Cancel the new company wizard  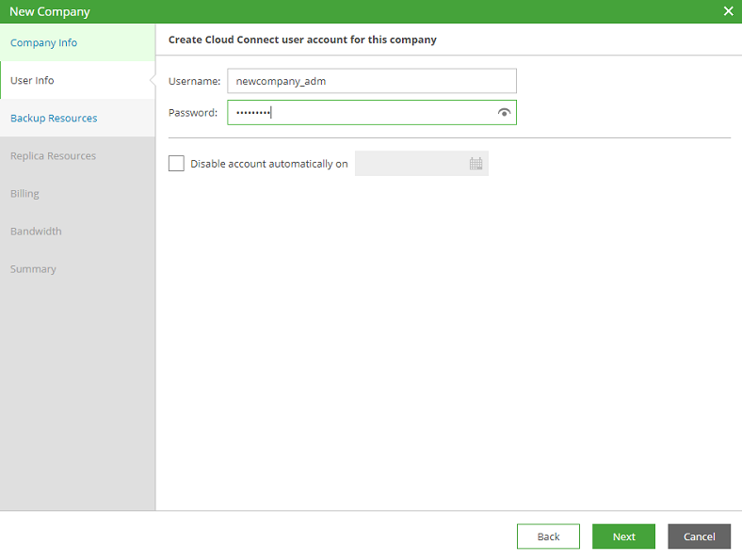coord(700,536)
